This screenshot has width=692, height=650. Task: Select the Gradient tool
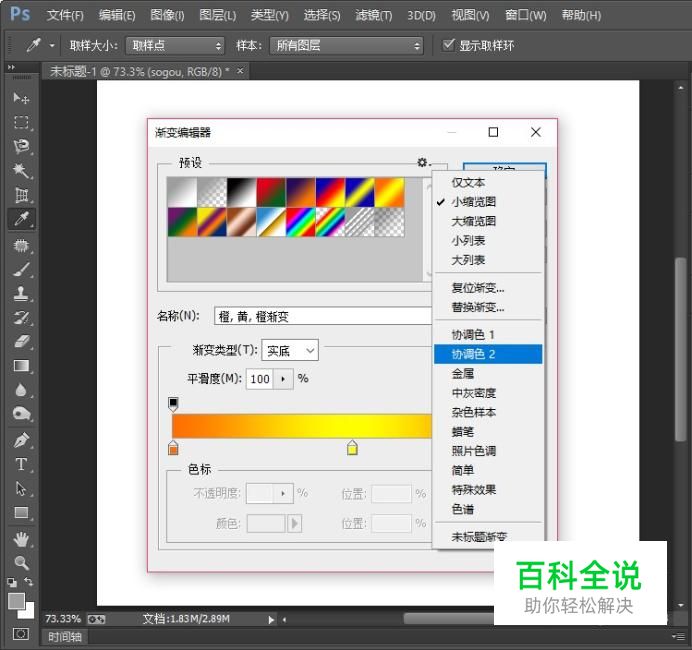pos(21,366)
